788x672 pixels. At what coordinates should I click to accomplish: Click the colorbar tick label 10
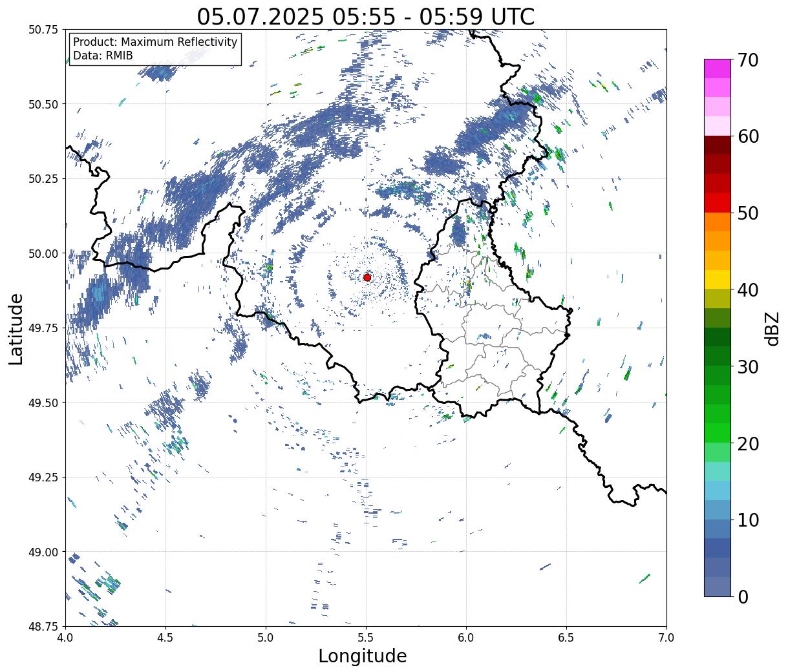pyautogui.click(x=750, y=520)
